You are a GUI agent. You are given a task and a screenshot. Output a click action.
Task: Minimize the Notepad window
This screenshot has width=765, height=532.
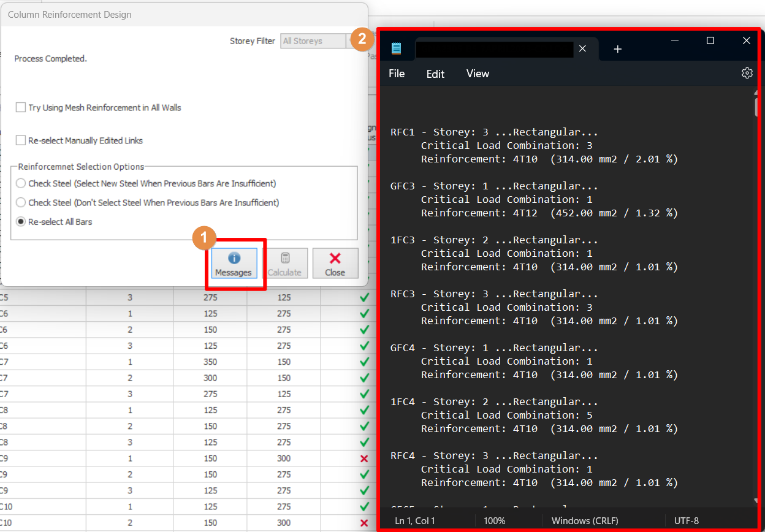[x=674, y=41]
